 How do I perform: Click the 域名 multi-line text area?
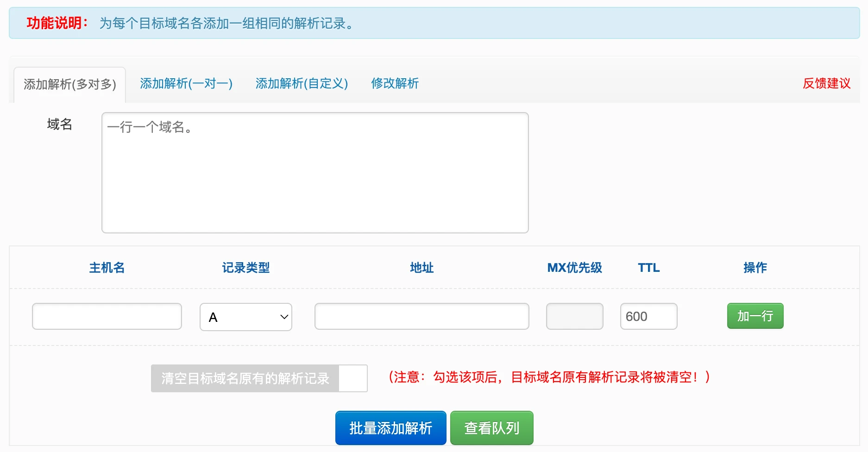315,172
